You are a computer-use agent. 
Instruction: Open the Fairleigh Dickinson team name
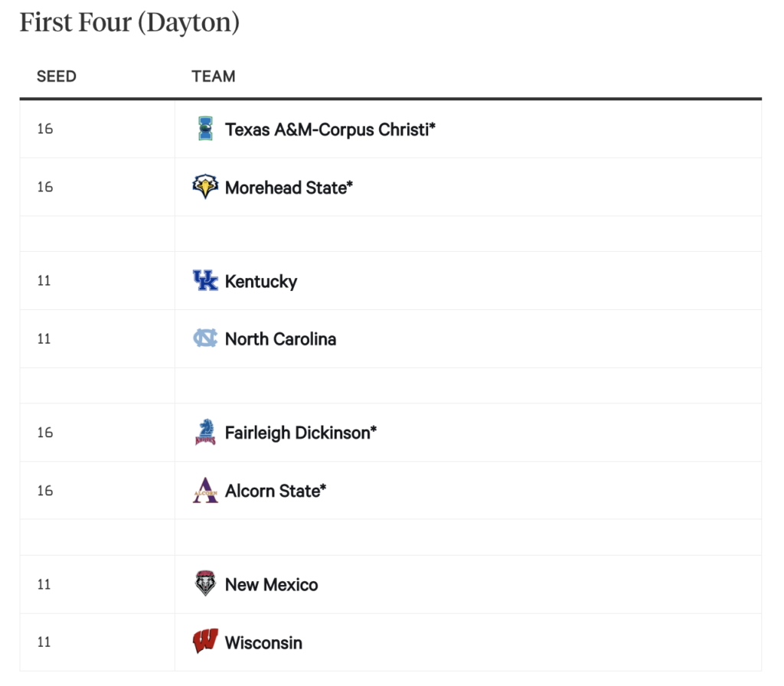[x=301, y=433]
